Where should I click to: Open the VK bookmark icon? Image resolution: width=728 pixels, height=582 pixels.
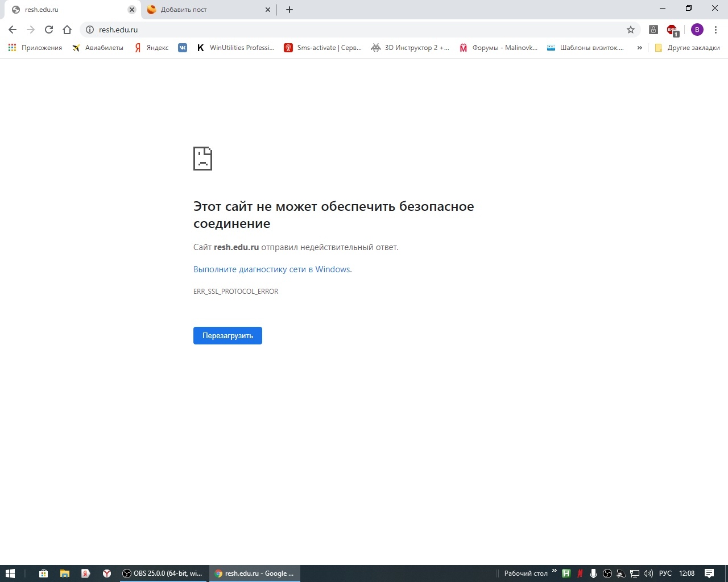pos(183,48)
